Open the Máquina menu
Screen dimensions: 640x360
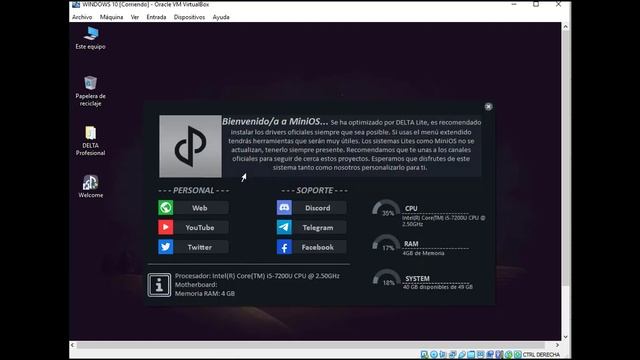[x=111, y=17]
